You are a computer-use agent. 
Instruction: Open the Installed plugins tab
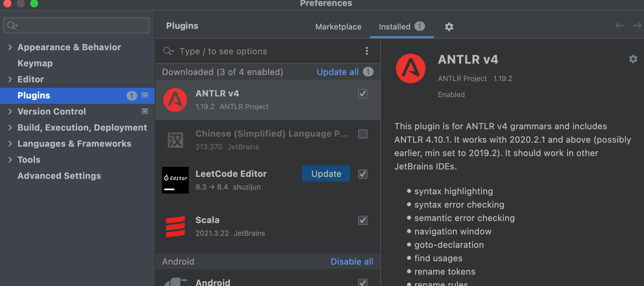click(394, 27)
